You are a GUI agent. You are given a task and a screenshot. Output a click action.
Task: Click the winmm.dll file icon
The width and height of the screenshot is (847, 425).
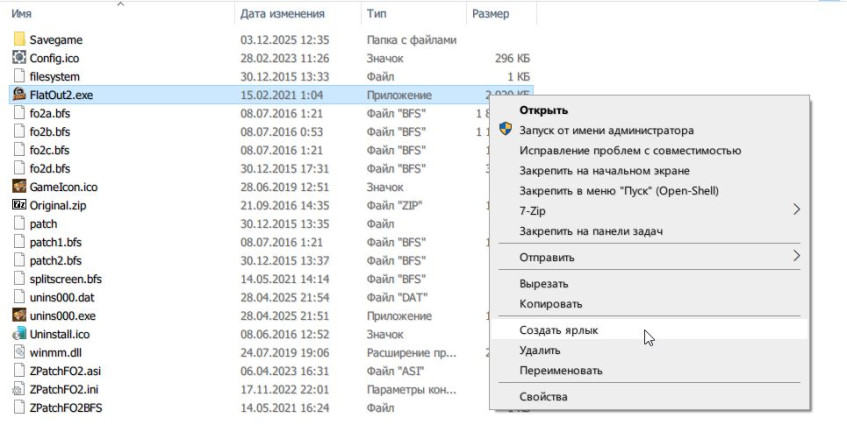click(19, 352)
